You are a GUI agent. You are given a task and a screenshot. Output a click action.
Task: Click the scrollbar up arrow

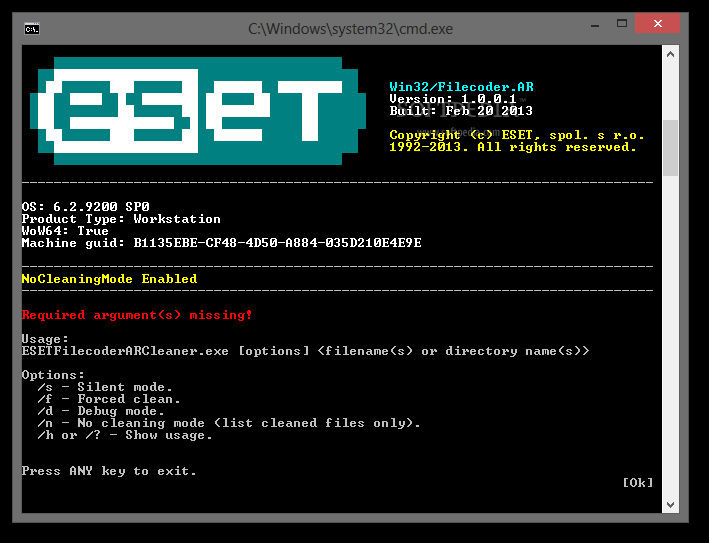(x=671, y=54)
